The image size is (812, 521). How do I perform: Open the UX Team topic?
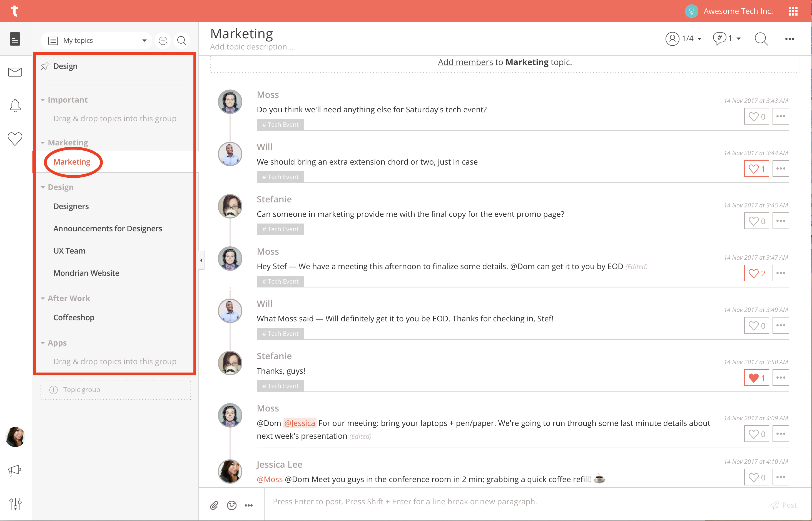pos(69,251)
